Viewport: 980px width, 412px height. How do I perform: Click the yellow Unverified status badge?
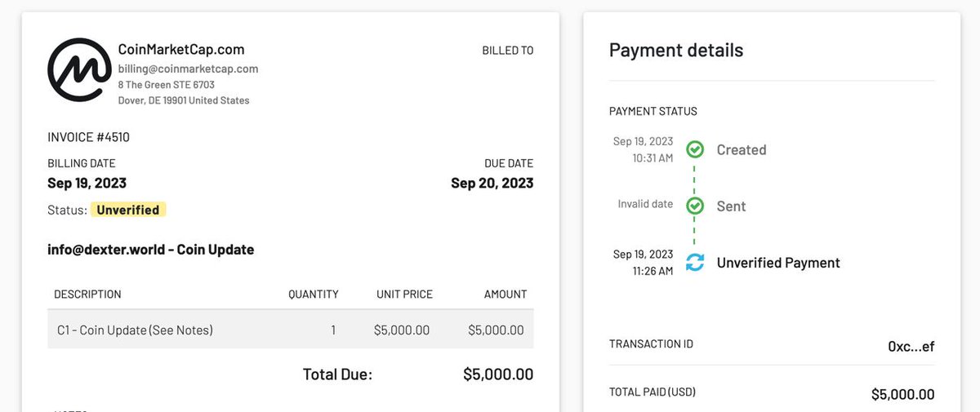[x=128, y=210]
